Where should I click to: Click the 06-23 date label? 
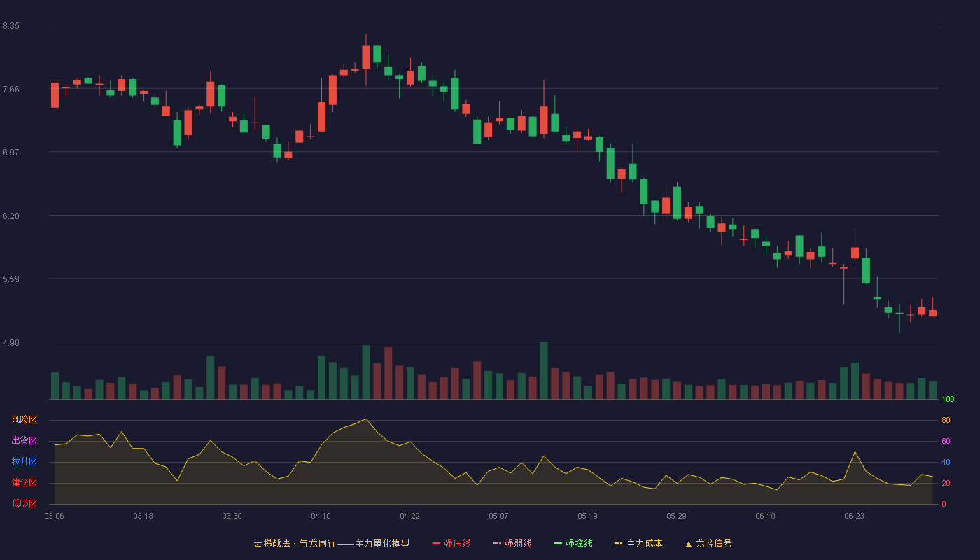point(854,516)
